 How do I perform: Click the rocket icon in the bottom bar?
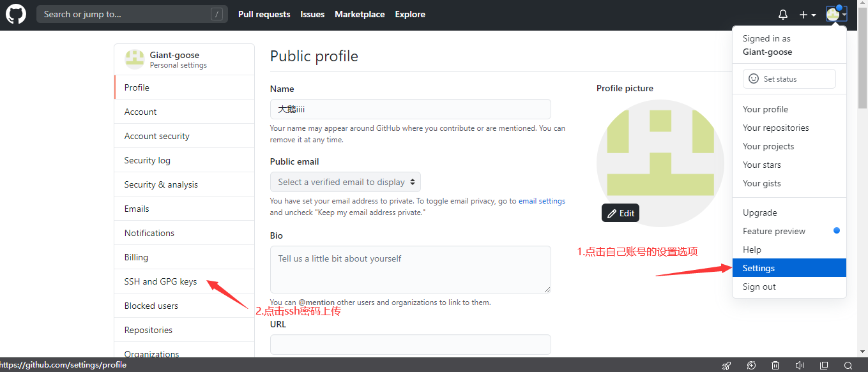click(x=726, y=366)
